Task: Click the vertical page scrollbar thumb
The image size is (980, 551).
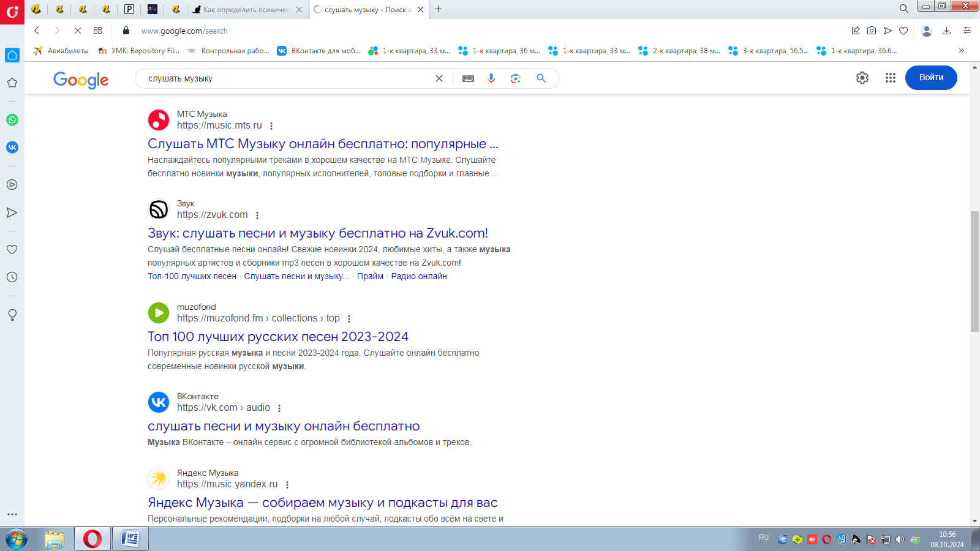Action: (x=974, y=271)
